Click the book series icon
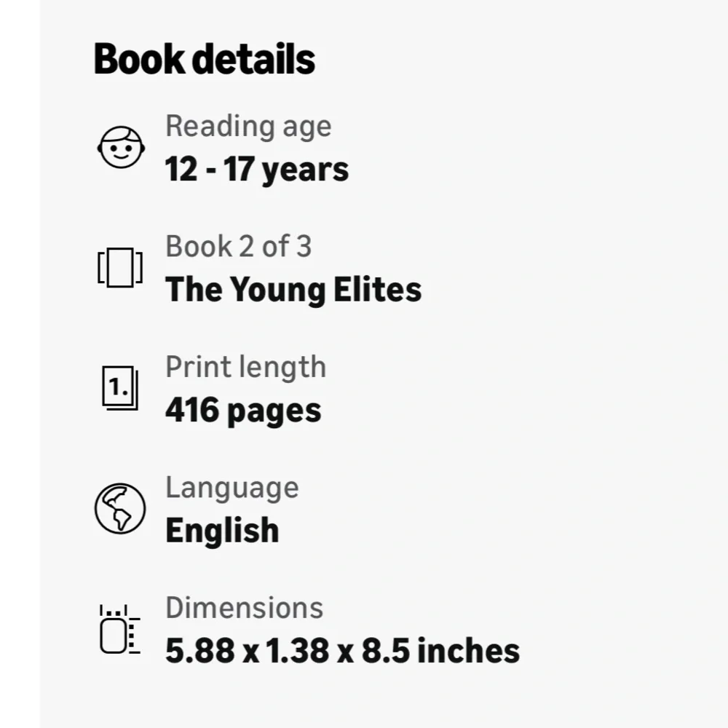 point(120,268)
